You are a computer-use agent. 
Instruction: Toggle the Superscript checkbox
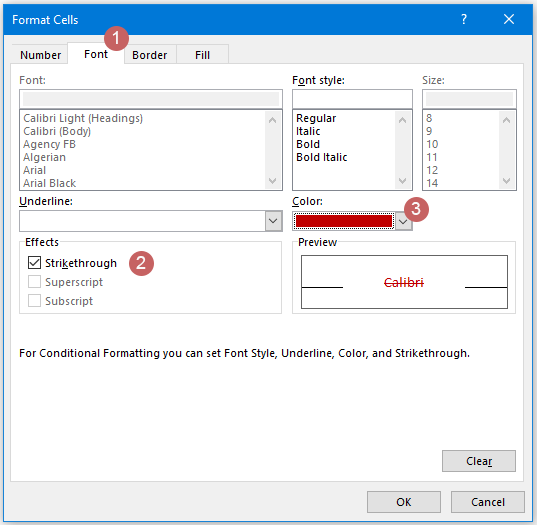34,282
